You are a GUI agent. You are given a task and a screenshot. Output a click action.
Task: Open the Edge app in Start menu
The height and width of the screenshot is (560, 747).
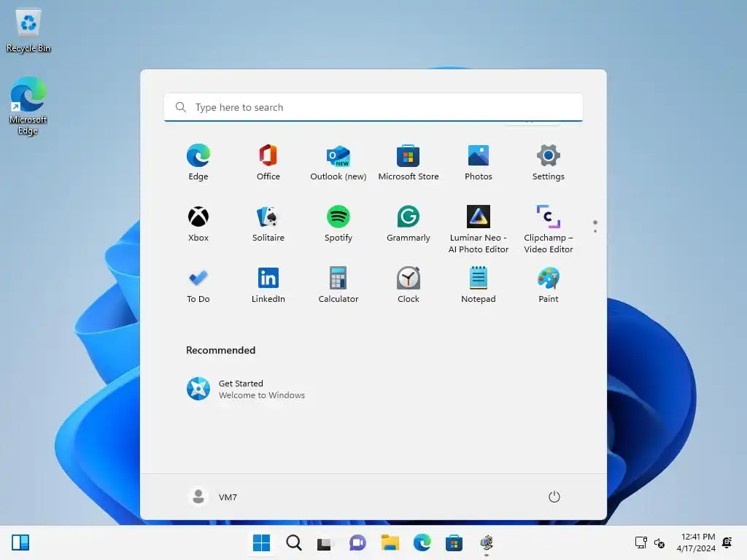click(198, 162)
